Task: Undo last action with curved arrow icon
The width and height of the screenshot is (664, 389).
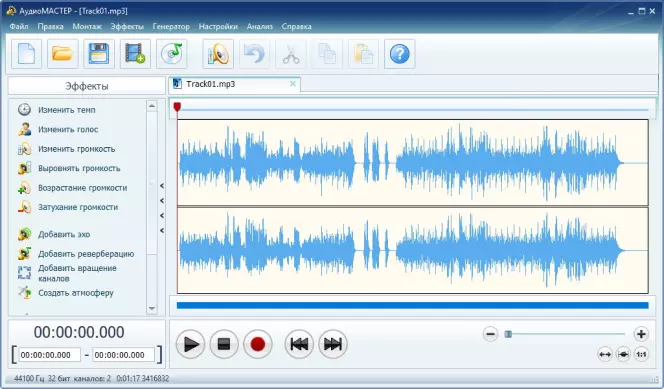Action: point(255,54)
